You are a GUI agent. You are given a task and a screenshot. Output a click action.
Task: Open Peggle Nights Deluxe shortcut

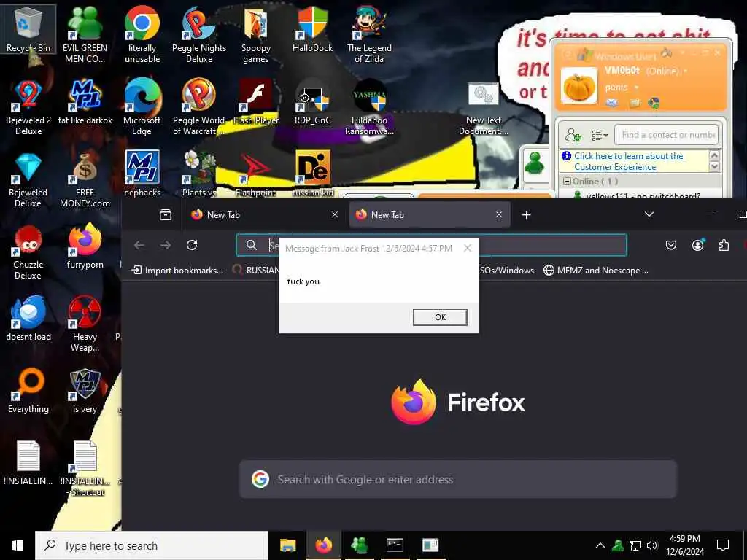(x=199, y=34)
